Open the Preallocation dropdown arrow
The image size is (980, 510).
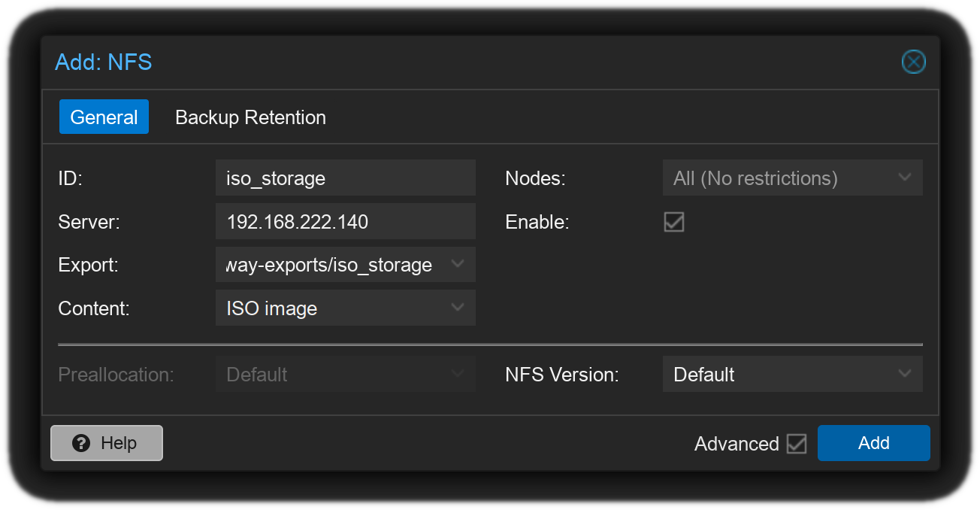click(x=457, y=375)
